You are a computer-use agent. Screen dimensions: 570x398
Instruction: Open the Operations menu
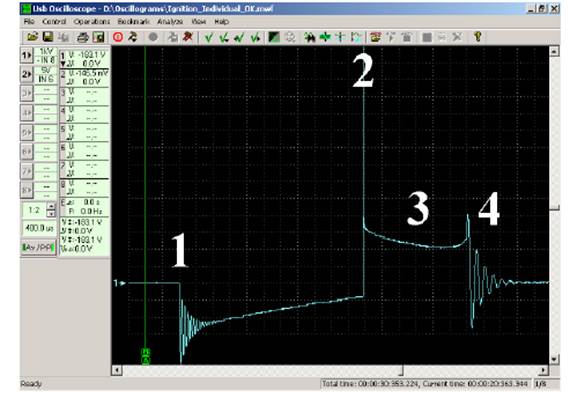click(x=92, y=22)
